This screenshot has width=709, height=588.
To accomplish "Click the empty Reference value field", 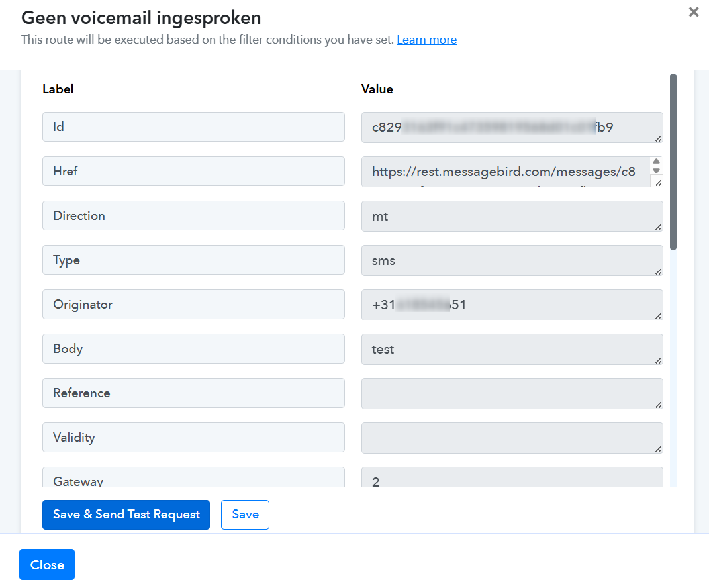I will point(511,393).
